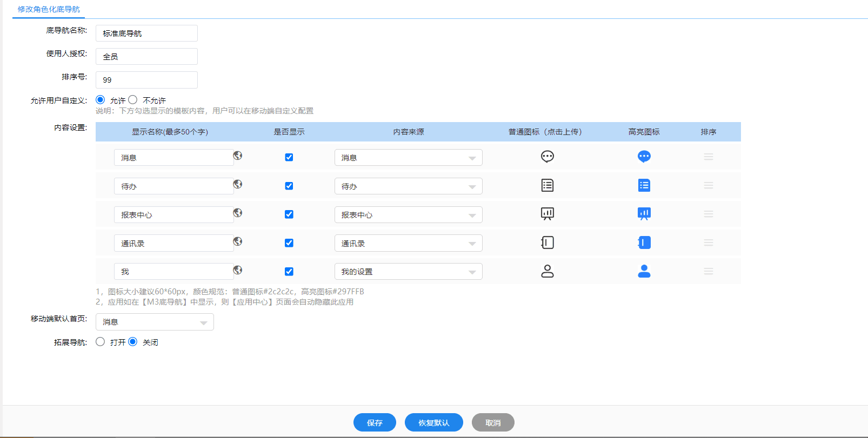Edit display name field containing 待办
Screen dimensions: 868x438
tap(173, 186)
